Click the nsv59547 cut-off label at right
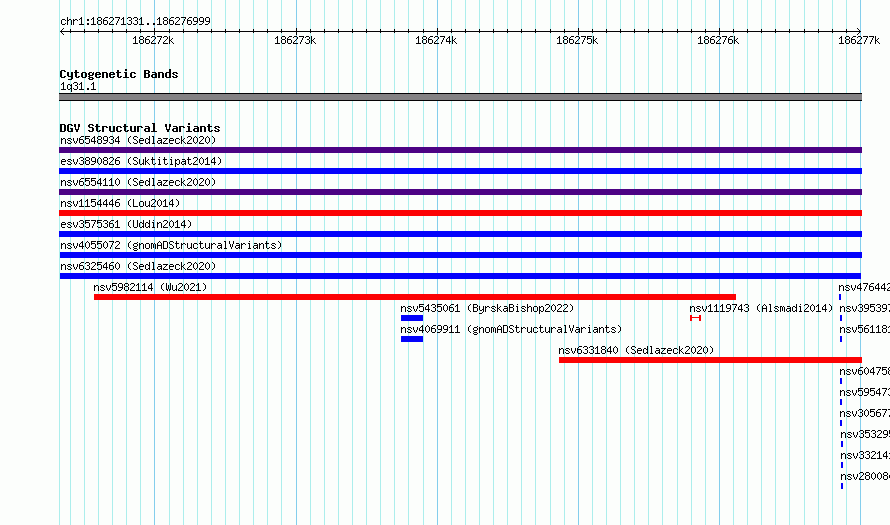 (x=864, y=392)
